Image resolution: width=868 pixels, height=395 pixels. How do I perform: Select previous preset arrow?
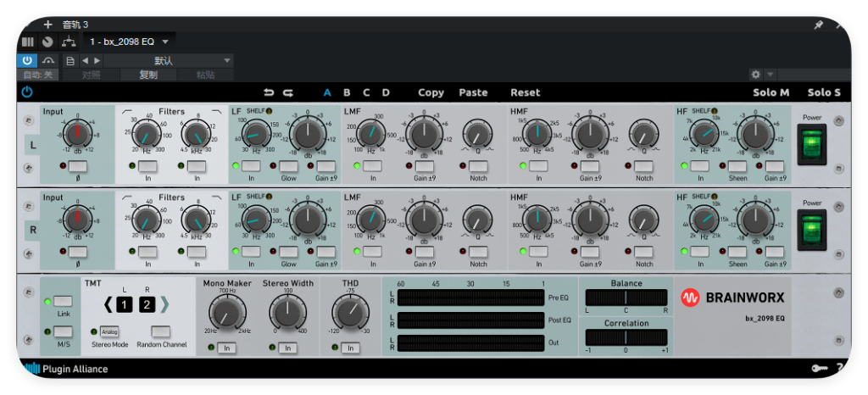85,60
